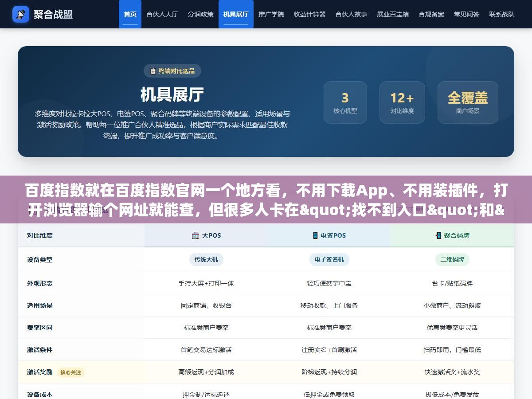This screenshot has width=532, height=399.
Task: Open 推广学院 from the nav bar
Action: [271, 14]
